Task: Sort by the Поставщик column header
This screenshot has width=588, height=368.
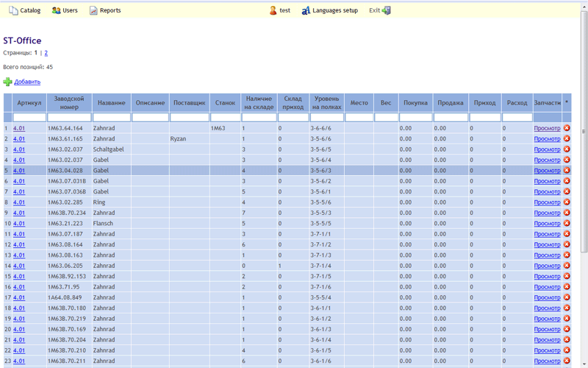Action: pos(190,103)
